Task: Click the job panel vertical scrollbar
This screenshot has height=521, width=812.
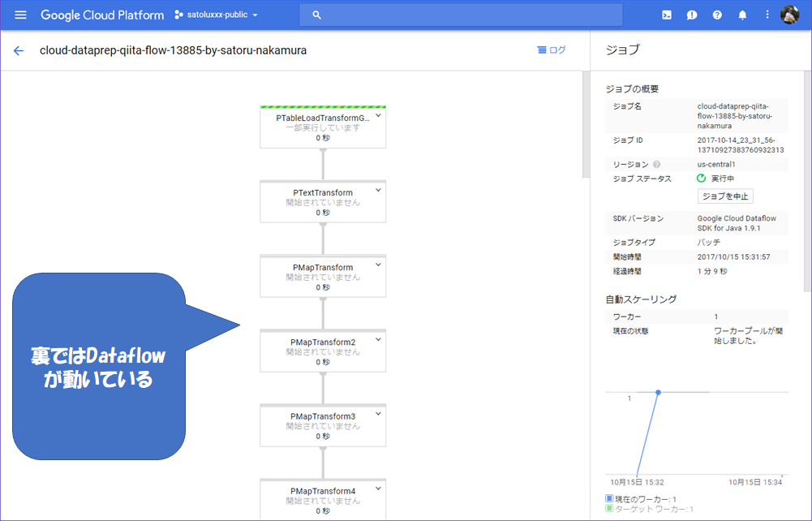Action: [x=807, y=181]
